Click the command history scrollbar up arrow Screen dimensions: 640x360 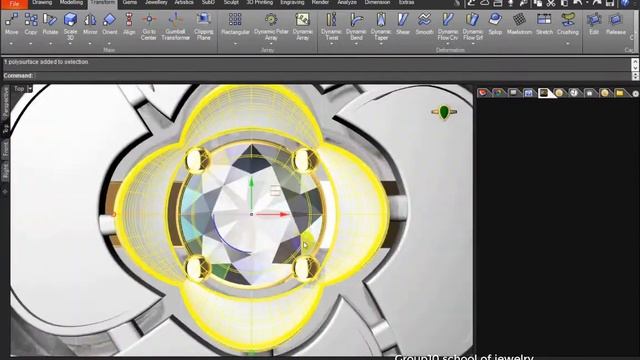pos(635,61)
